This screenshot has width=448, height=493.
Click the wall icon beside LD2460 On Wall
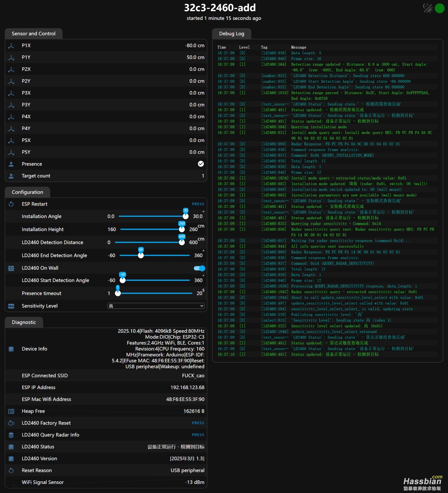[11, 268]
